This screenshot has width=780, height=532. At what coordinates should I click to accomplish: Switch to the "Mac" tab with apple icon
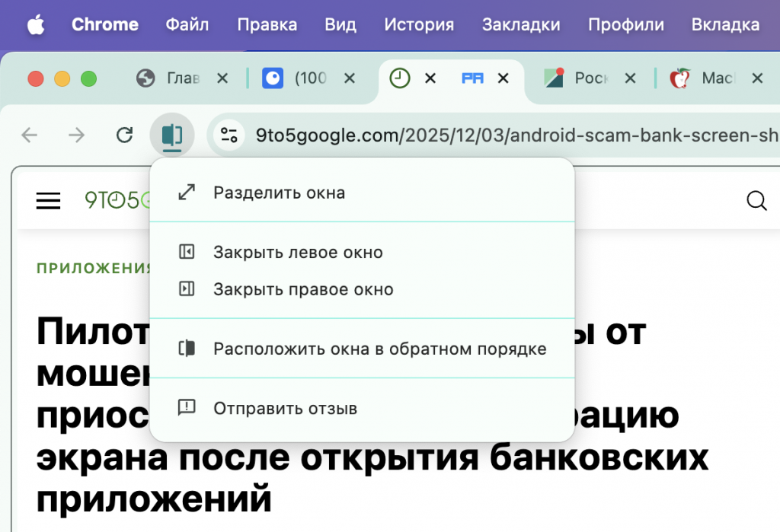712,78
